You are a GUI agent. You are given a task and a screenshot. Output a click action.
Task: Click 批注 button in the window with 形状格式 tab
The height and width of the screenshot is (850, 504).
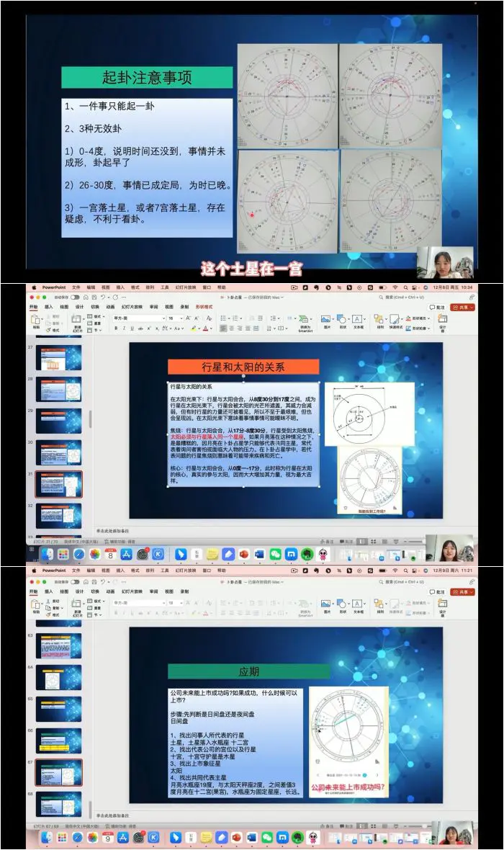(437, 307)
